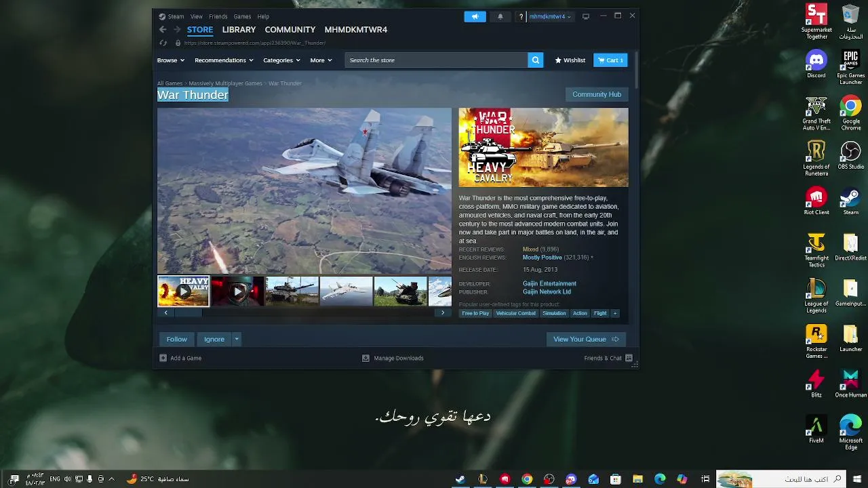The height and width of the screenshot is (488, 868).
Task: Select Grand Theft Auto V desktop icon
Action: click(x=816, y=113)
